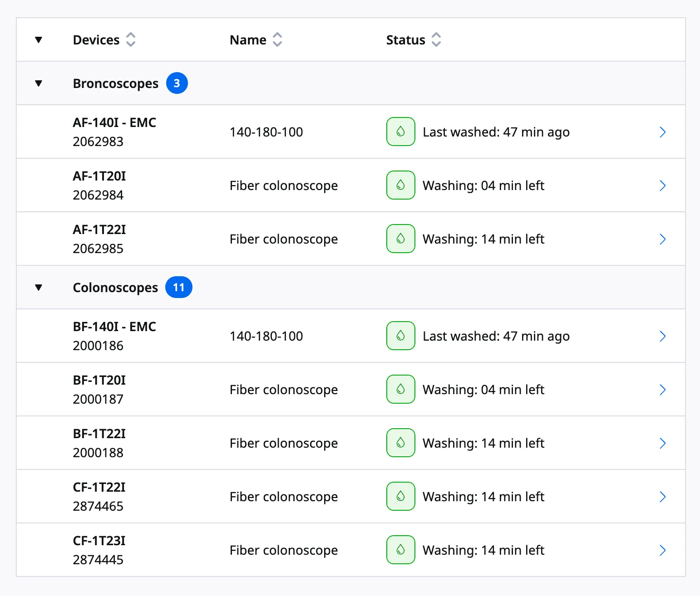Click the triangle in the table header row

(39, 40)
